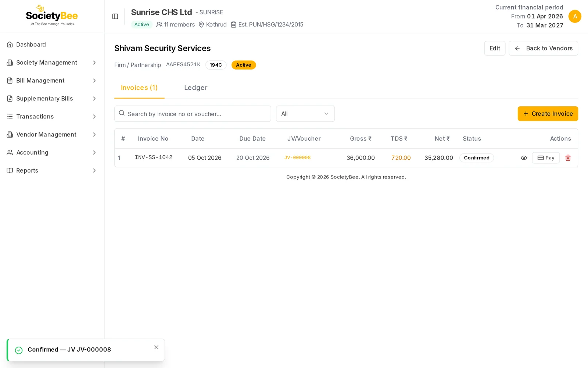Click the Reports book icon

10,170
